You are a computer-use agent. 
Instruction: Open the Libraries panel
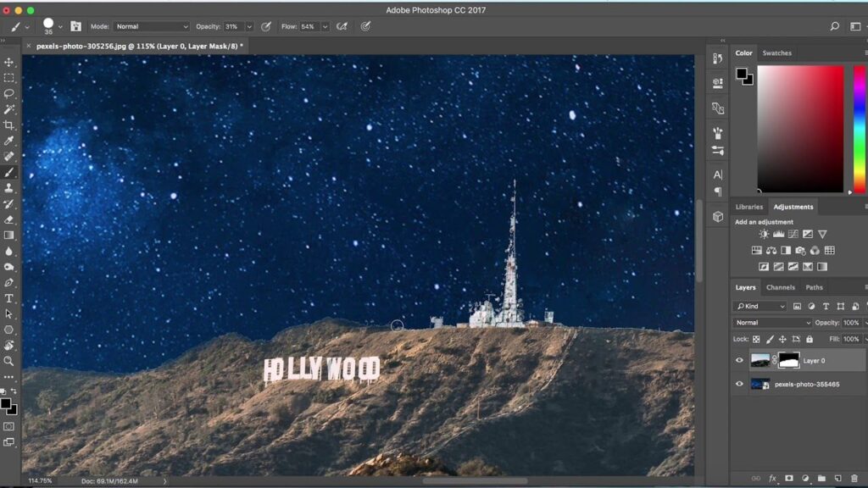749,206
